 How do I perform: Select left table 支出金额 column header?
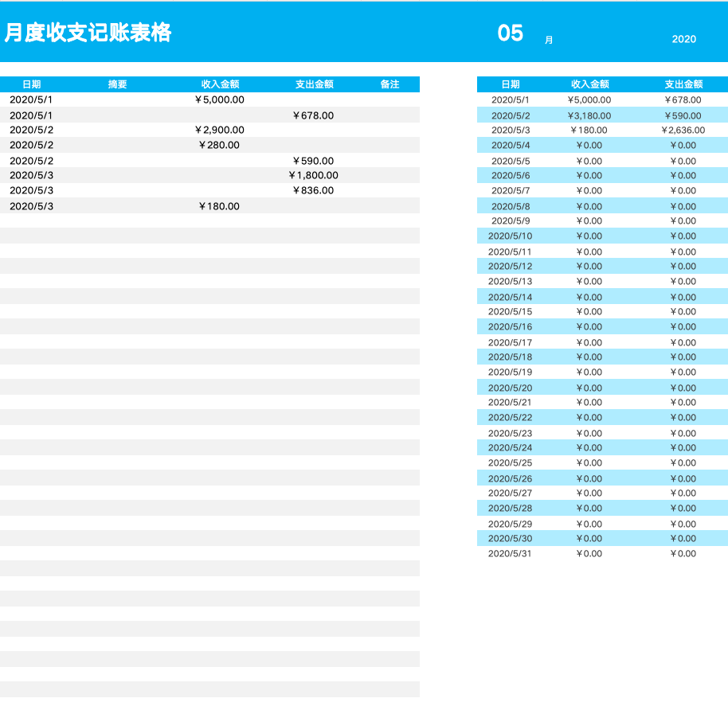click(x=315, y=84)
